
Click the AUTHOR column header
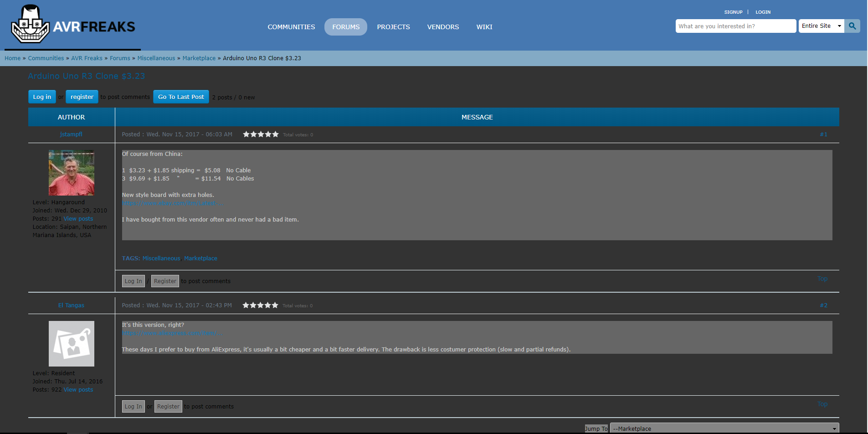pos(72,117)
